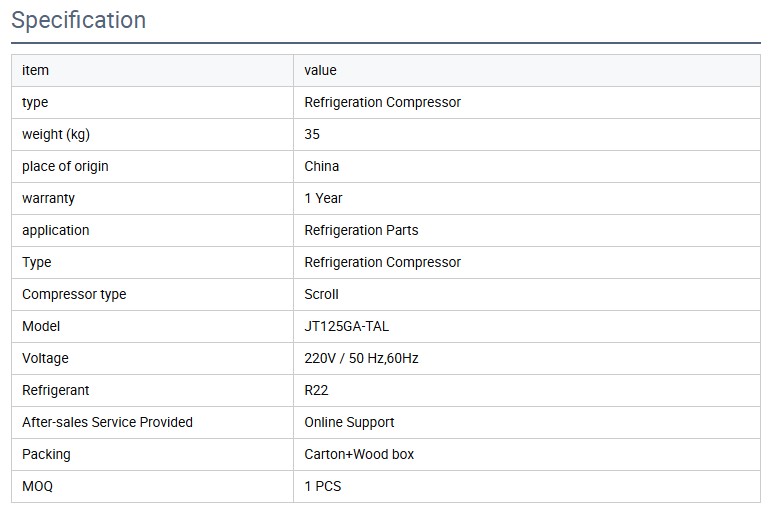Click the Refrigeration Parts application value
776x512 pixels.
(x=361, y=230)
